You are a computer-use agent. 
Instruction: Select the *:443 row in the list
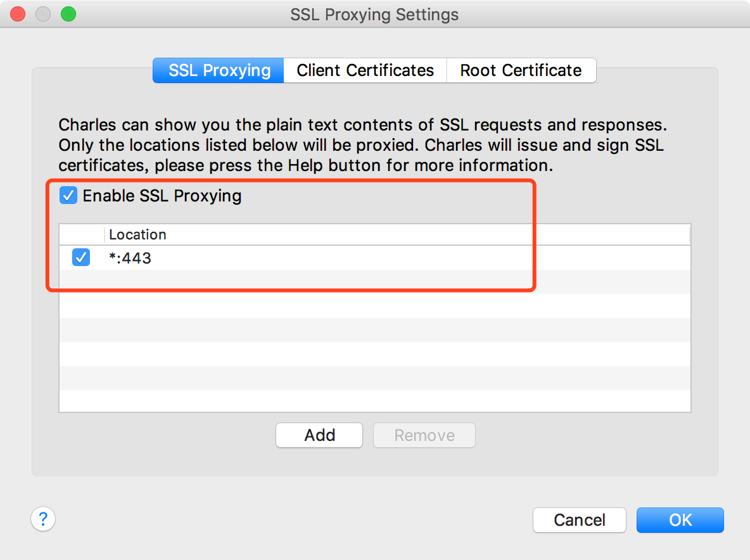253,257
